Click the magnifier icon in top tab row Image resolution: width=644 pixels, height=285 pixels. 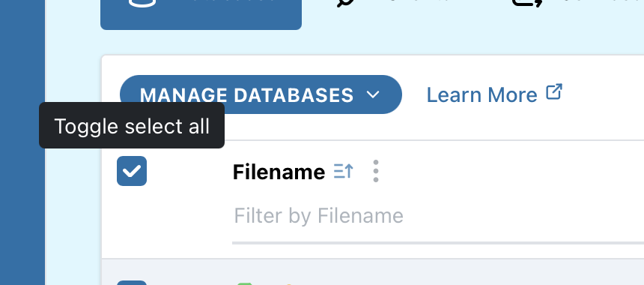346,3
